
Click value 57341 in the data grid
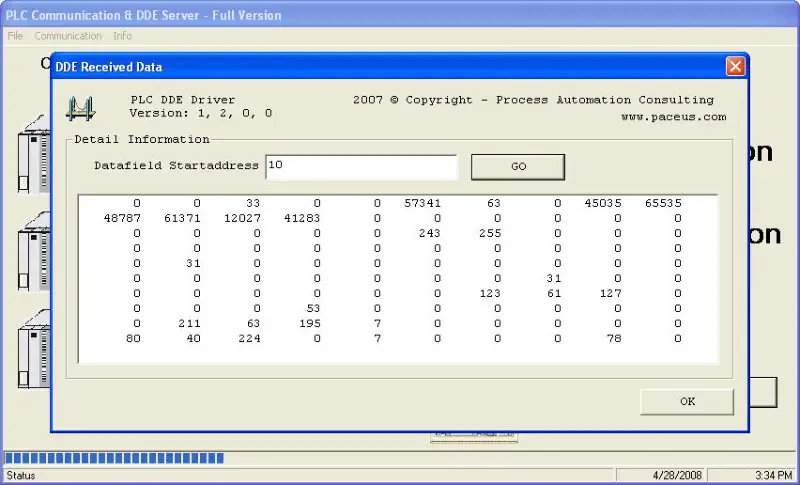(421, 203)
